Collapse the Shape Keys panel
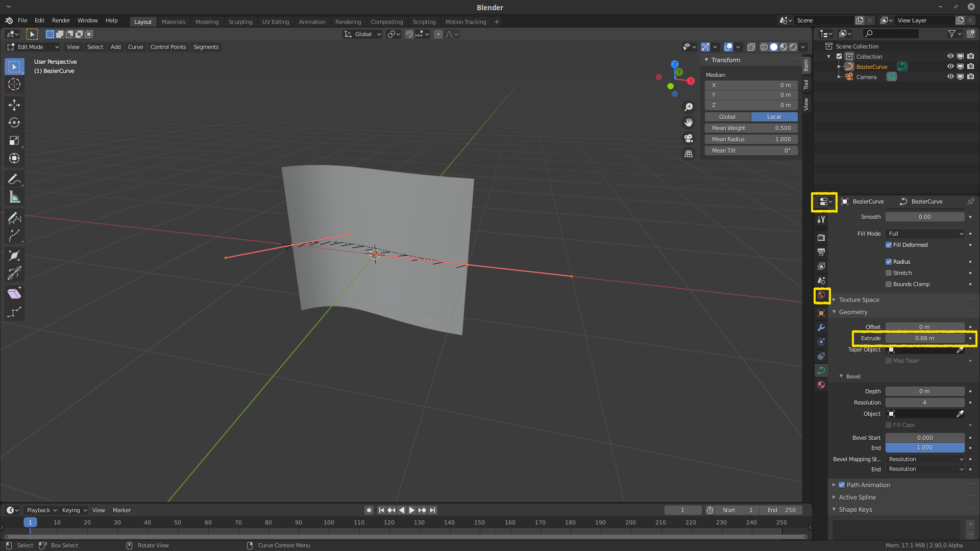The image size is (980, 551). pyautogui.click(x=855, y=510)
